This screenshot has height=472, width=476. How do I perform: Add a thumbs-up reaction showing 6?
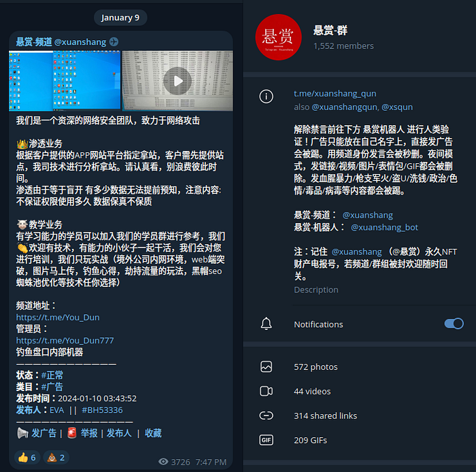tap(27, 458)
